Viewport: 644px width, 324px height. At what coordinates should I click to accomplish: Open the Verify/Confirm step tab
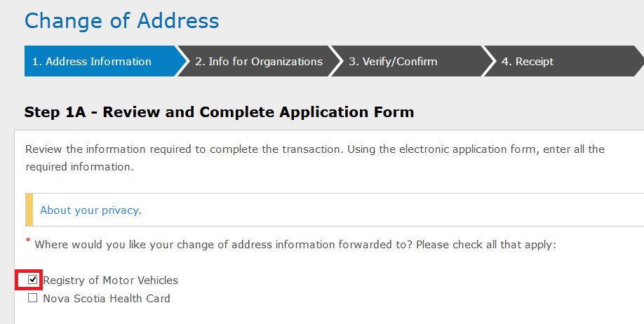coord(393,62)
